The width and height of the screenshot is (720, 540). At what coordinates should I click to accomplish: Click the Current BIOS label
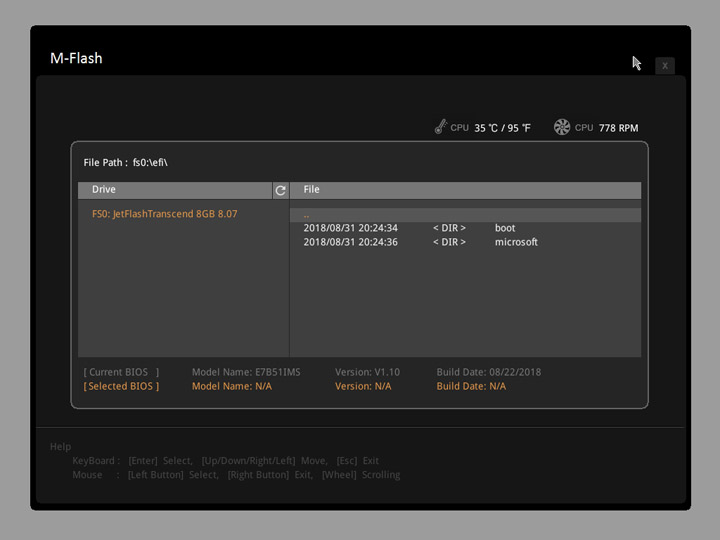point(121,372)
